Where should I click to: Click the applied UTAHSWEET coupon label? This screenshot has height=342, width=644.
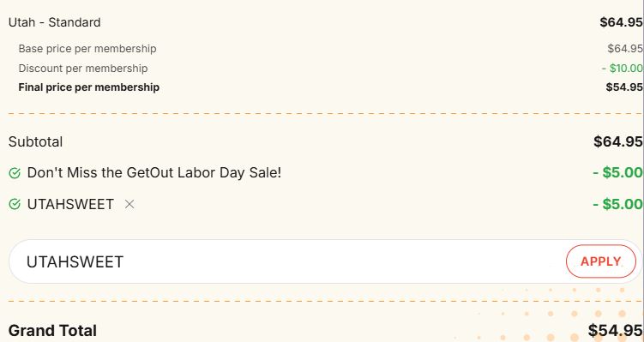(70, 204)
